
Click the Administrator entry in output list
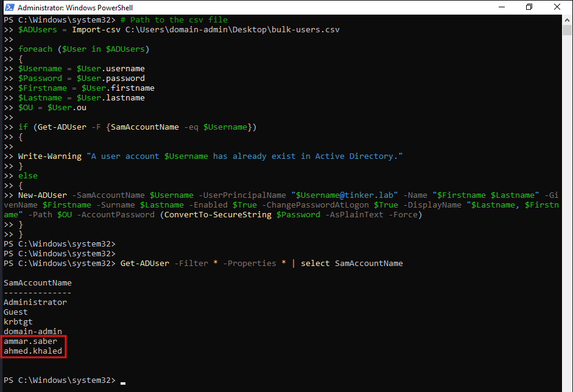pyautogui.click(x=35, y=303)
